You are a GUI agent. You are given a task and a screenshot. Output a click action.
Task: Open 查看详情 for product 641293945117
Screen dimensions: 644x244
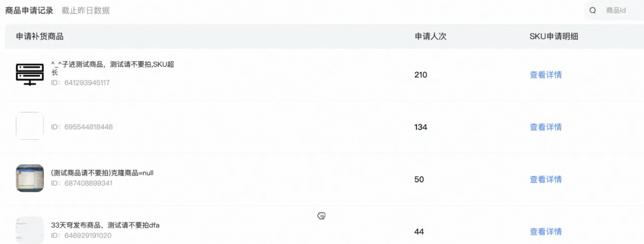(546, 75)
